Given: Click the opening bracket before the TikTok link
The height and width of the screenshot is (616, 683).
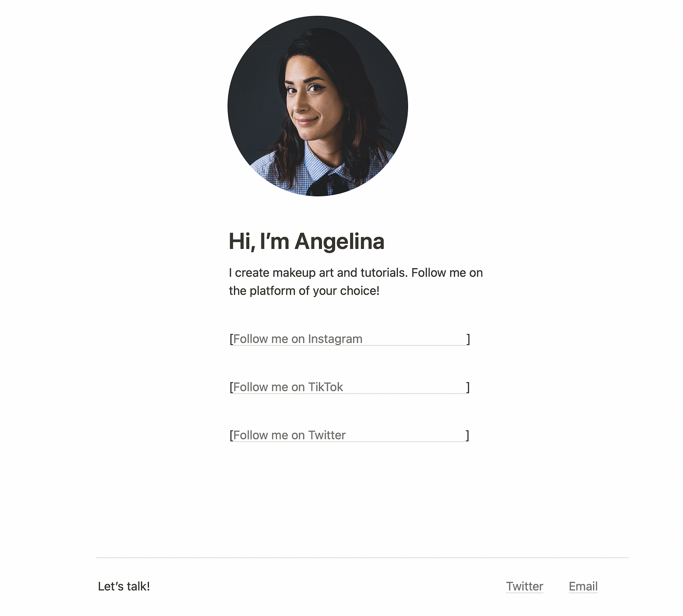Looking at the screenshot, I should pos(231,387).
